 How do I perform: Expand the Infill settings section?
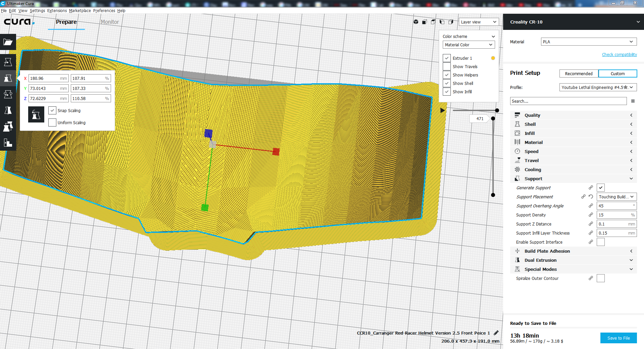click(574, 133)
